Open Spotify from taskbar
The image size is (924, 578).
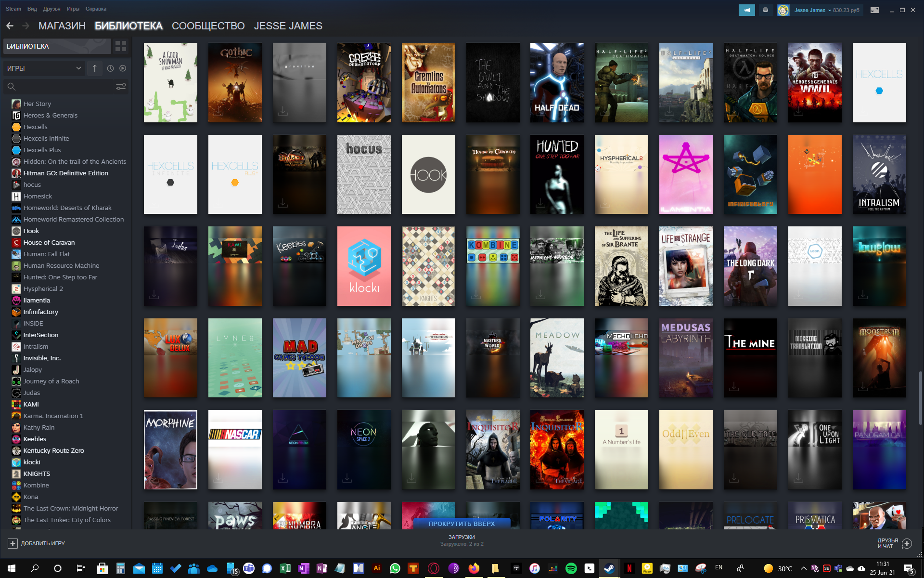[571, 568]
